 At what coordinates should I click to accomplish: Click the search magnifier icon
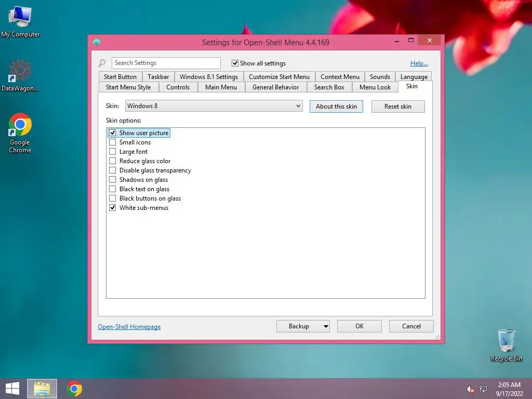pyautogui.click(x=102, y=63)
